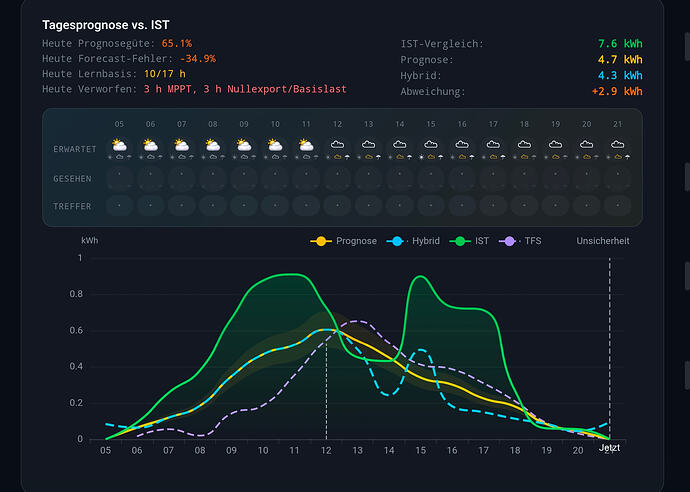This screenshot has width=690, height=492.
Task: Toggle the Hybrid series in chart legend
Action: (x=413, y=241)
